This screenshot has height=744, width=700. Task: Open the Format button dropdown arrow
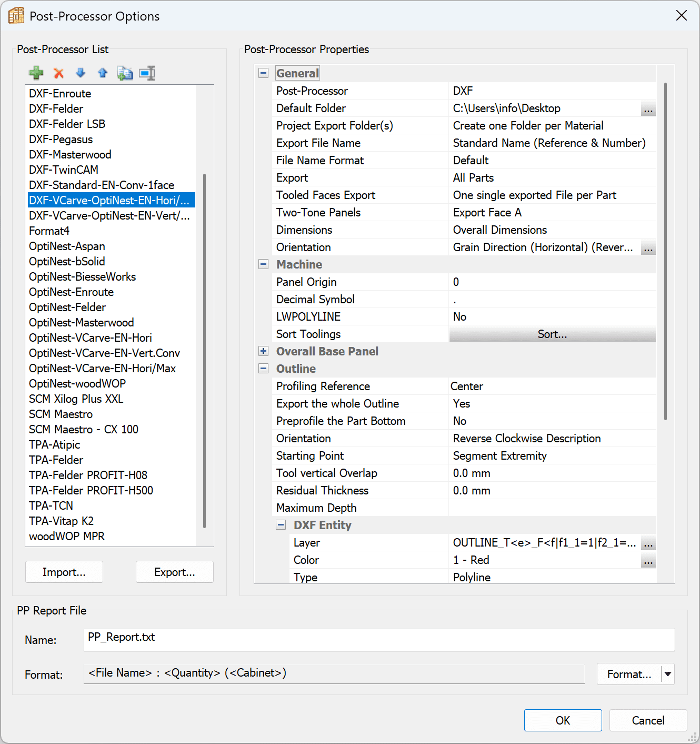point(668,674)
